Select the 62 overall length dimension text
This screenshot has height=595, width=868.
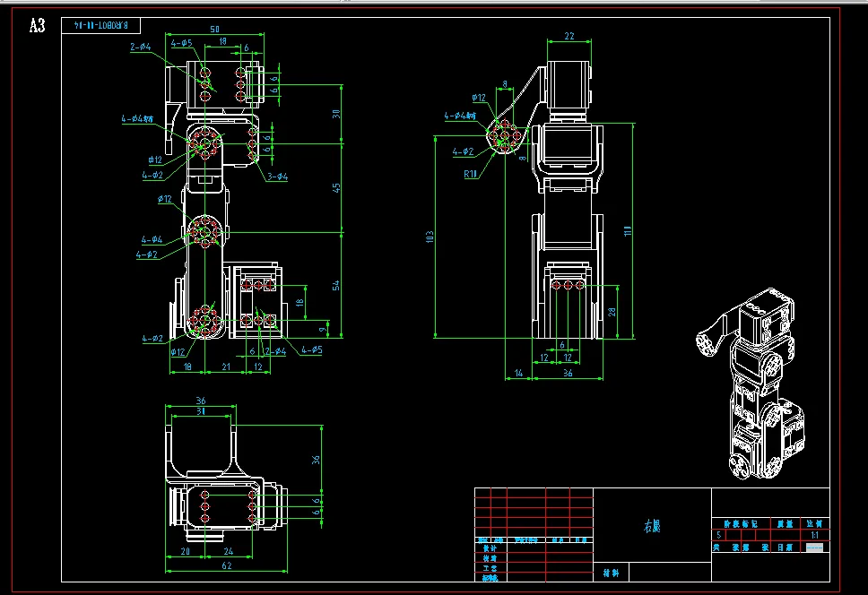point(226,565)
